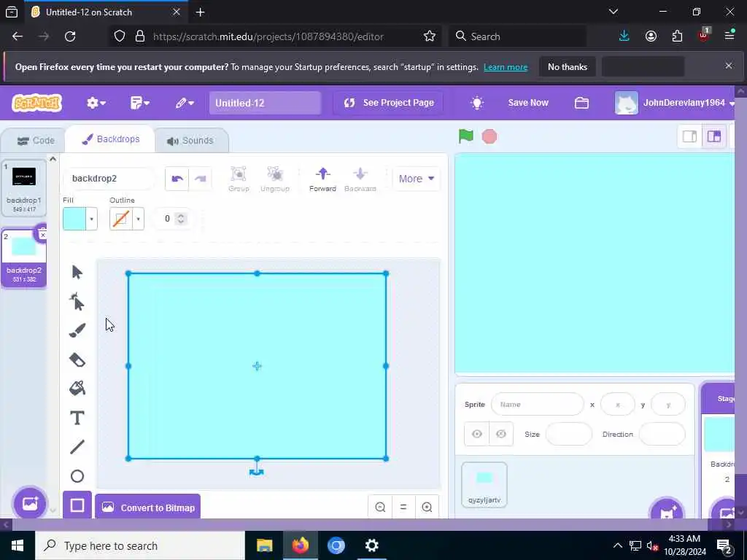Click the Undo arrow

177,179
